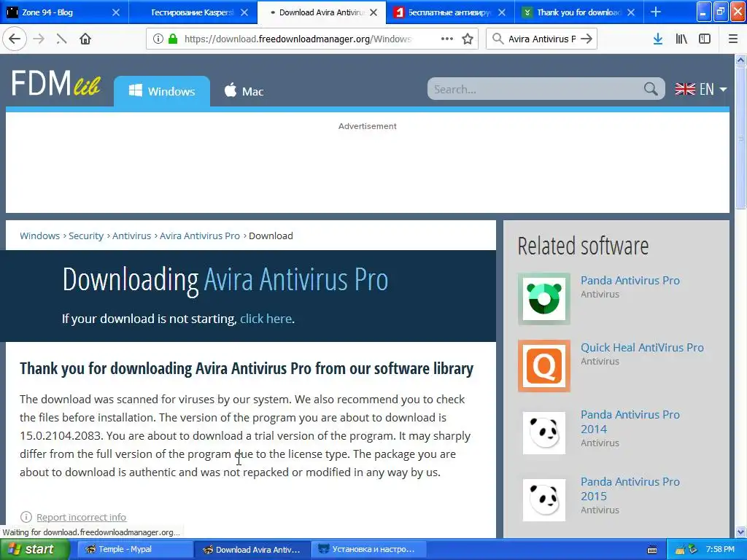Image resolution: width=747 pixels, height=560 pixels.
Task: Select the Windows platform tab
Action: (162, 91)
